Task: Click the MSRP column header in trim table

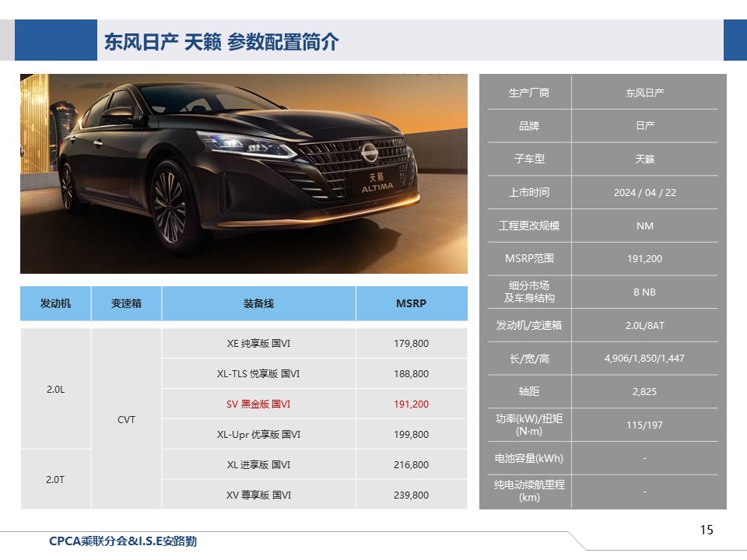Action: (412, 303)
